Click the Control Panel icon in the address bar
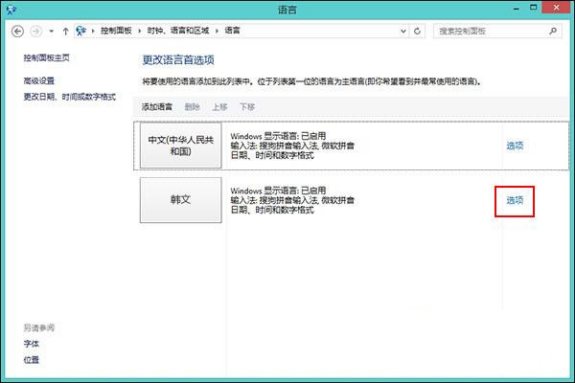The width and height of the screenshot is (575, 383). (x=81, y=31)
